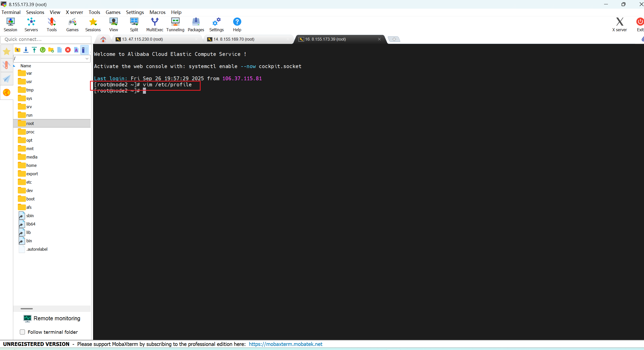644x350 pixels.
Task: Open the mobaxterm.mobatek.net subscription link
Action: (x=285, y=344)
